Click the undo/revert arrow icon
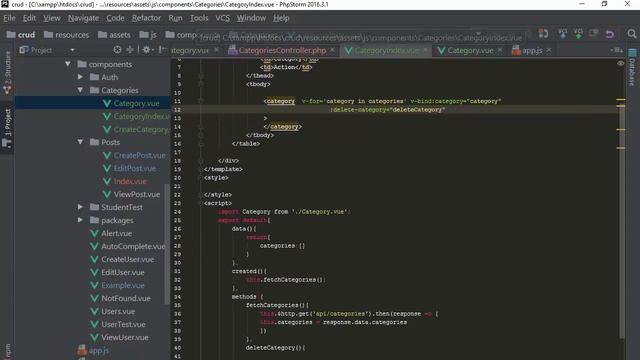Viewport: 640px width, 360px height. tap(610, 34)
